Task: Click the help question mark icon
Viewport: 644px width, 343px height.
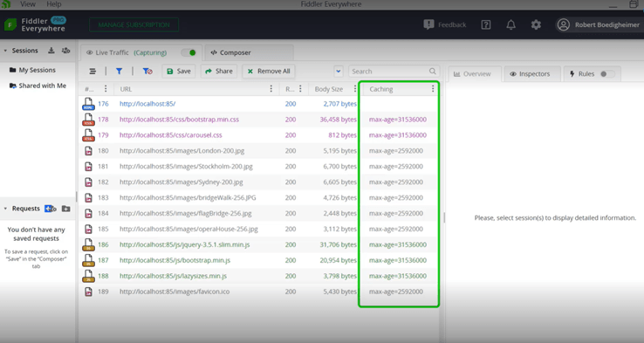Action: (x=485, y=24)
